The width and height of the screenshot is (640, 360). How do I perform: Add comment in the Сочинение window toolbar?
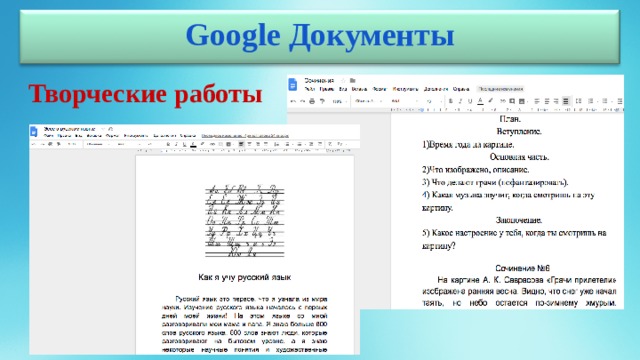[512, 101]
